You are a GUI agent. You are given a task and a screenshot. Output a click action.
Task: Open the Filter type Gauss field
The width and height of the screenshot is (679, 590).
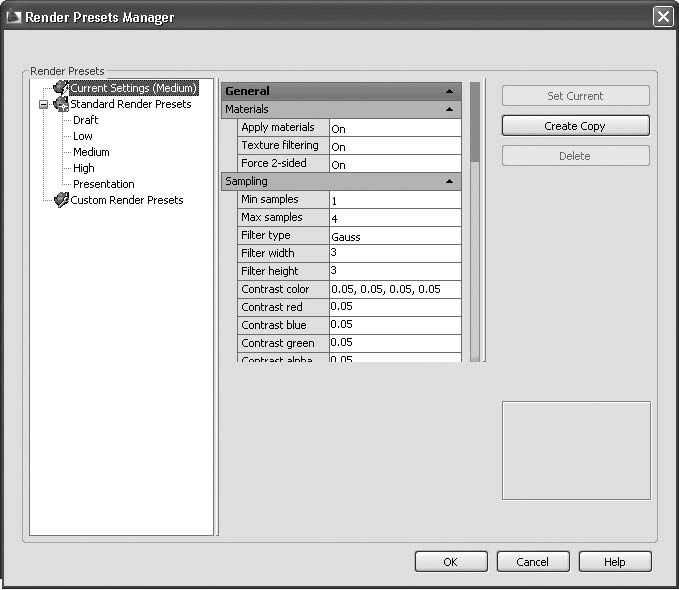(x=395, y=236)
